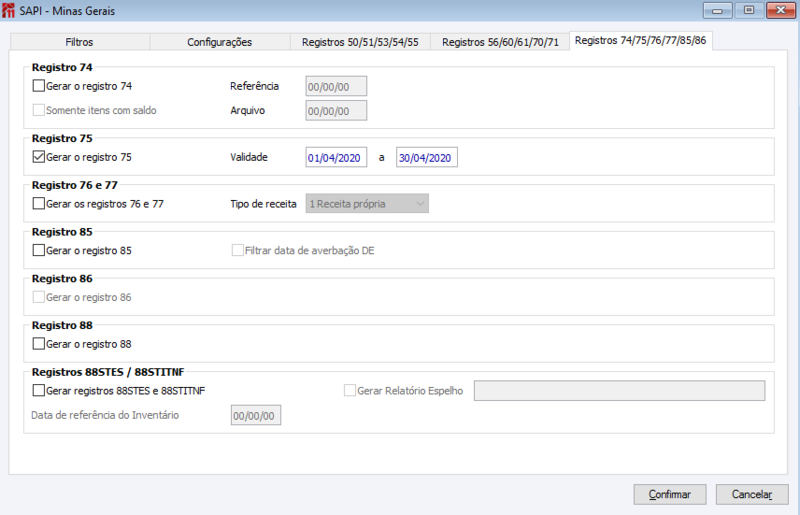Viewport: 800px width, 515px height.
Task: Go to Registros 50/51/53/54/55 tab
Action: [360, 42]
